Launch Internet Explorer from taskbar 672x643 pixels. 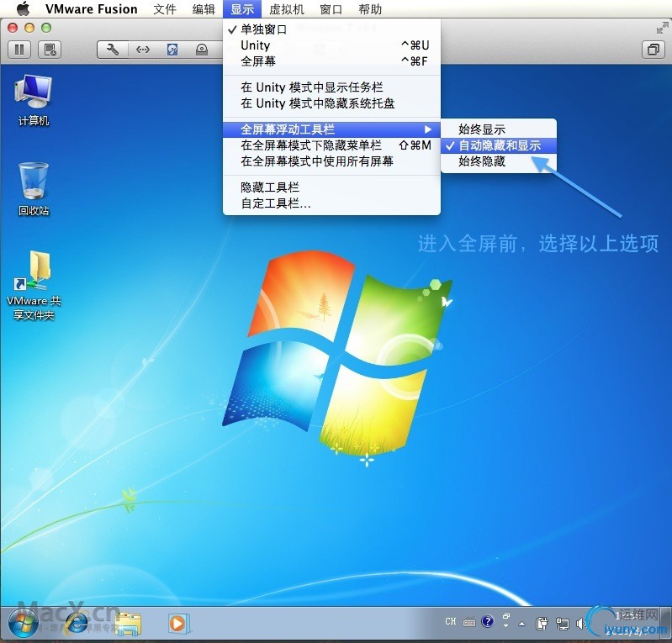[77, 624]
